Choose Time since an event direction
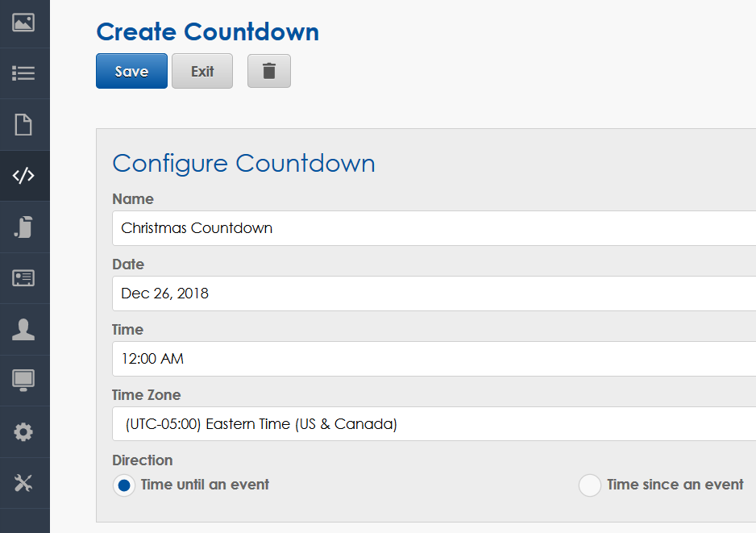The width and height of the screenshot is (756, 533). [590, 485]
